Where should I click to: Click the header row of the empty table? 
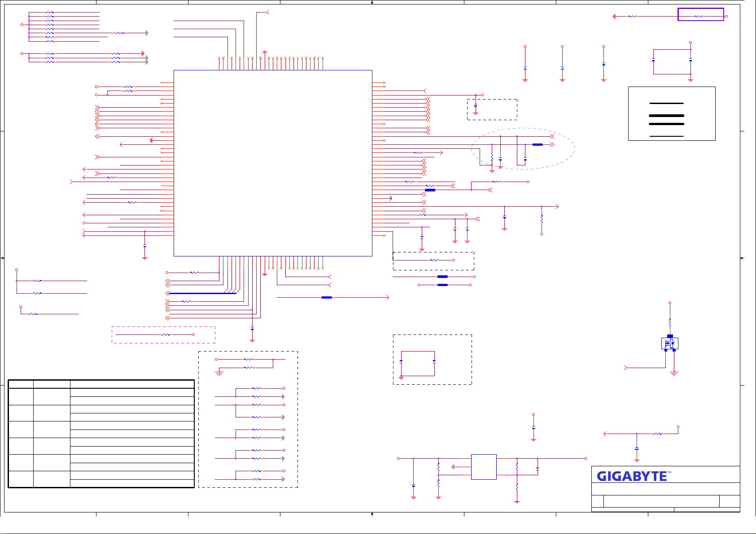tap(101, 384)
